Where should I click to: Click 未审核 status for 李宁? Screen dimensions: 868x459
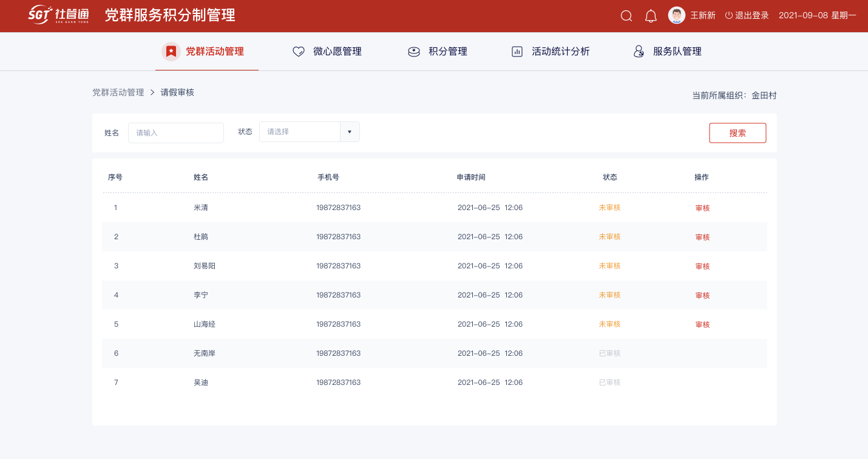click(x=610, y=295)
